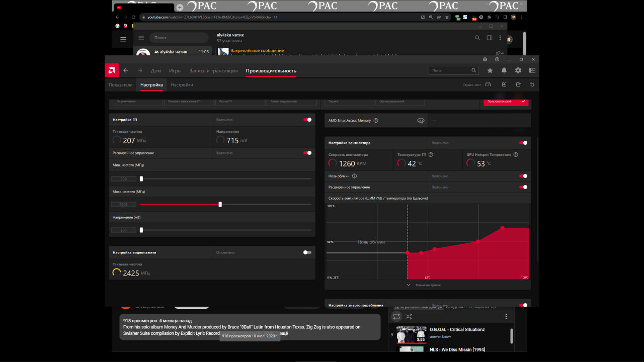Click the AMD Поиск search field
The height and width of the screenshot is (362, 644).
click(453, 70)
